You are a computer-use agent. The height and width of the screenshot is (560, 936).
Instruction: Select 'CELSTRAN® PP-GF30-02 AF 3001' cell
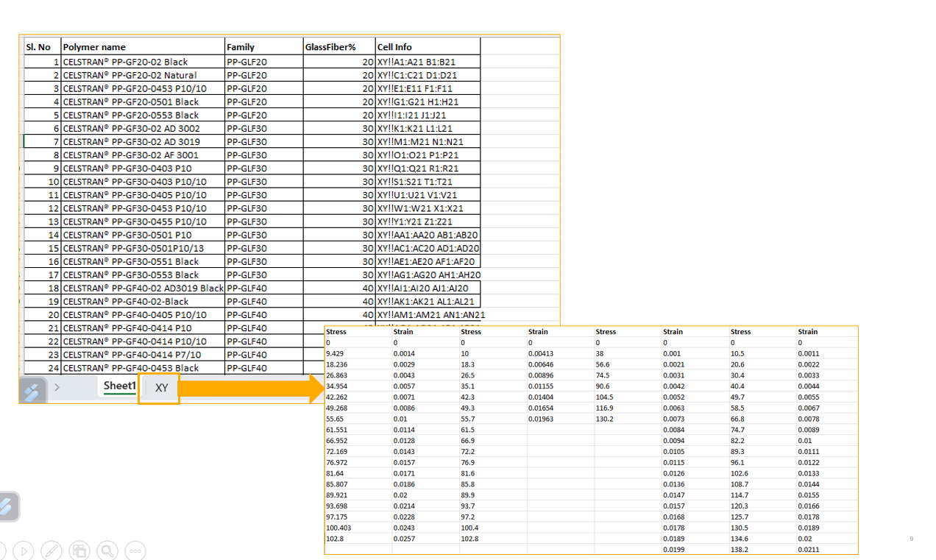[143, 155]
